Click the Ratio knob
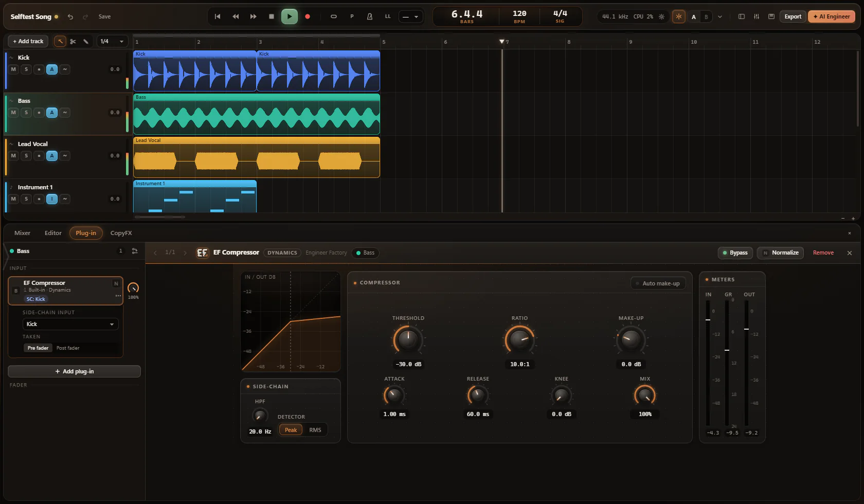864x504 pixels. click(519, 339)
